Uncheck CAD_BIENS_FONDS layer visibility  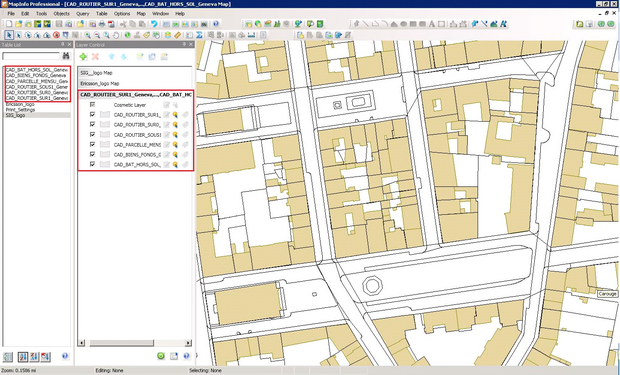93,154
